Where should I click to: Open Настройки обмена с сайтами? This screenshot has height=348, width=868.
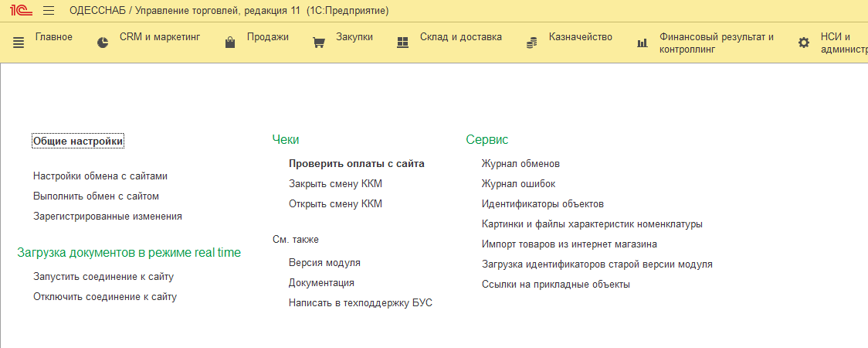point(100,176)
